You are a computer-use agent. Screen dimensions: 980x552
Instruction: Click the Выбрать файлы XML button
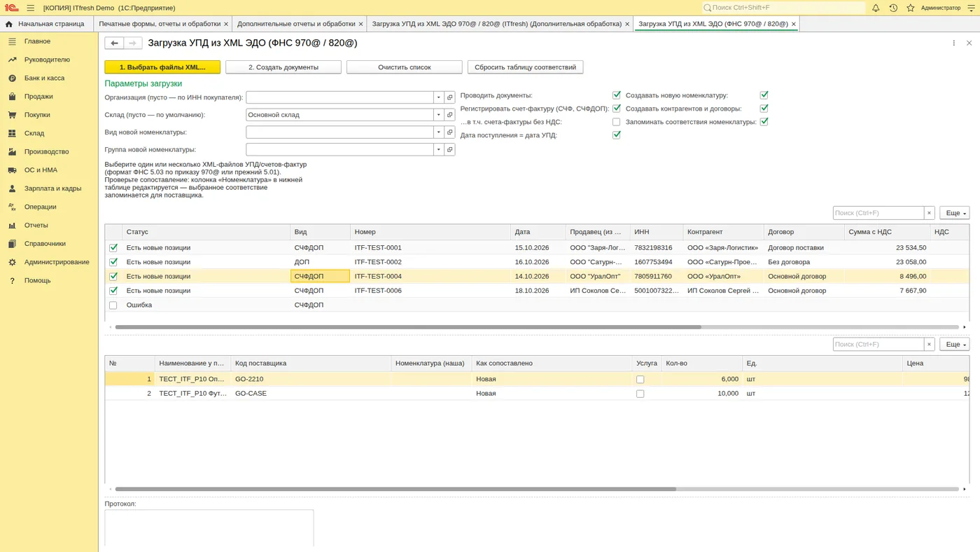point(162,67)
